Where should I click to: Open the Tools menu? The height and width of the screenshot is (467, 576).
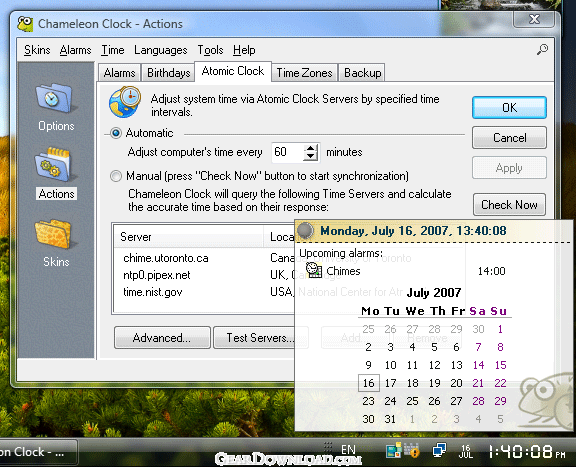tap(210, 50)
